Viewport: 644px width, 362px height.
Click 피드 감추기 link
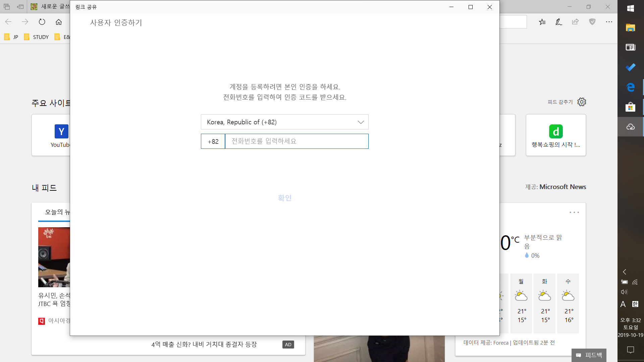(x=560, y=102)
